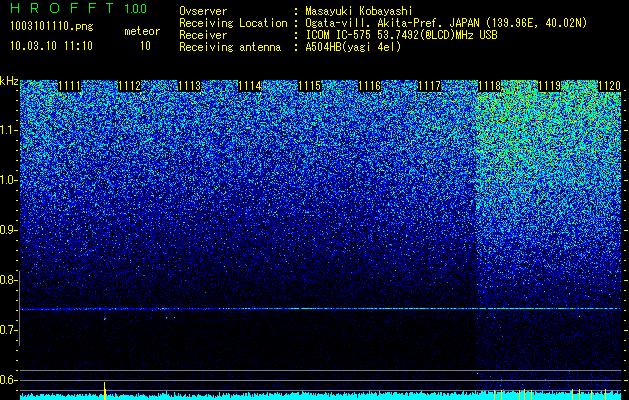Click the 0.8 frequency axis label
The height and width of the screenshot is (400, 629).
8,280
